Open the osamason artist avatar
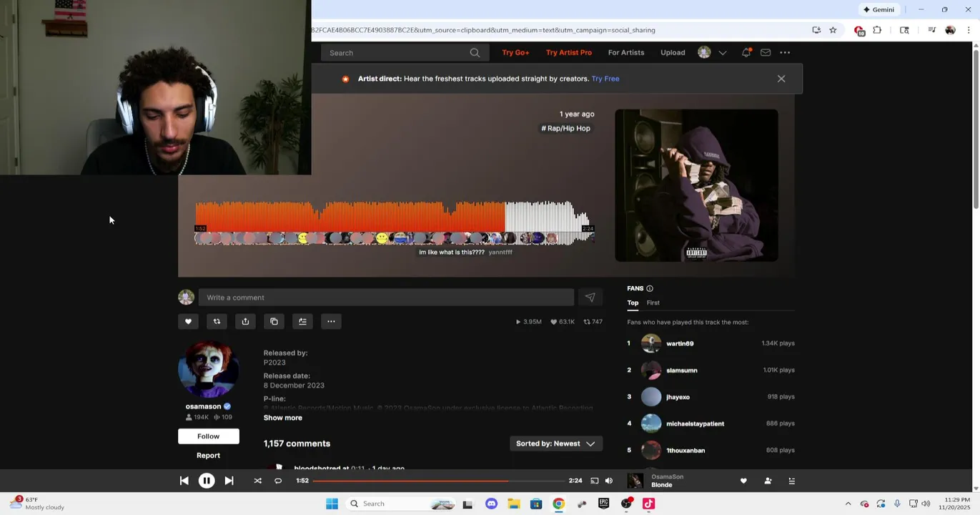The height and width of the screenshot is (515, 980). pos(208,368)
